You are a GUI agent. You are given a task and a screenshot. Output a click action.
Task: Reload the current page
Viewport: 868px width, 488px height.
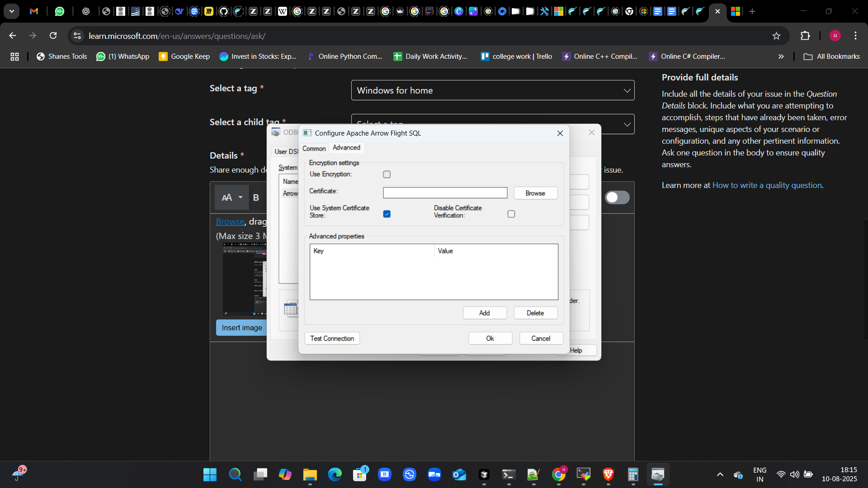pos(53,36)
